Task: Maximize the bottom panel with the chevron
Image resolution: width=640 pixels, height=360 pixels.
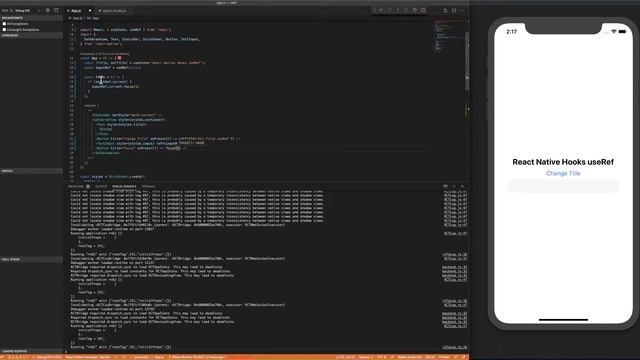Action: [454, 186]
